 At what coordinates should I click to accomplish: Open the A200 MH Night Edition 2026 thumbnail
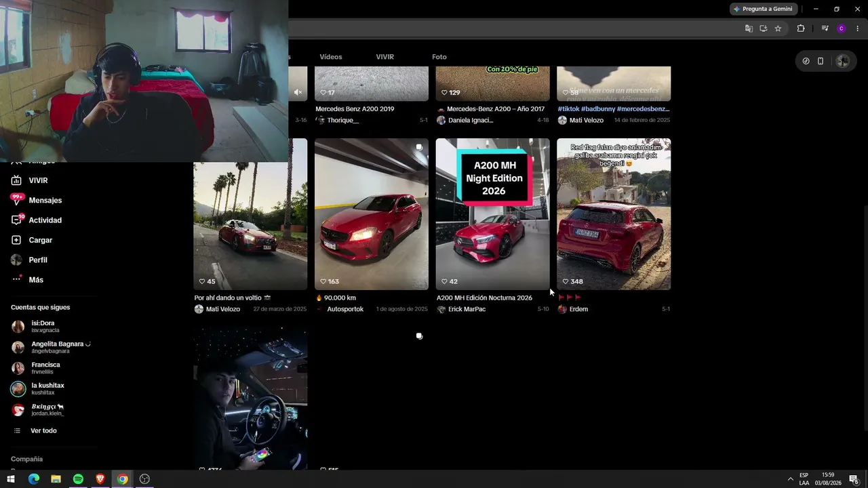pyautogui.click(x=493, y=214)
